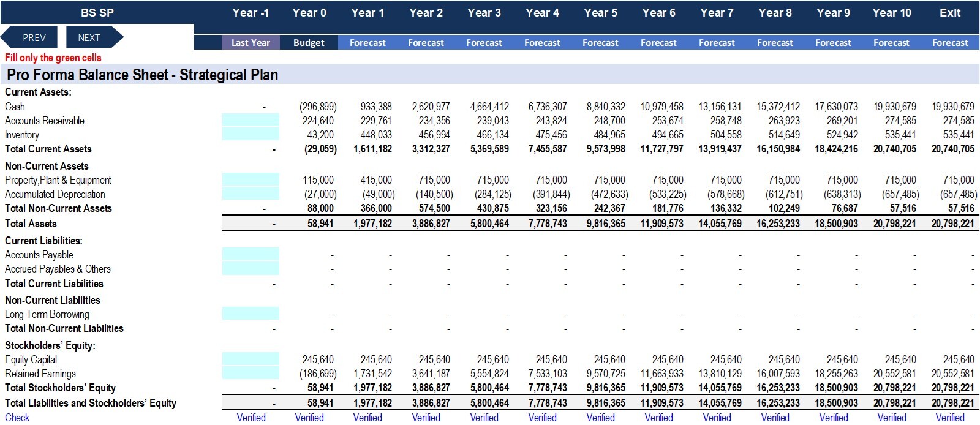Select Retained Earnings value 9,570,725
The image size is (980, 425).
(606, 374)
